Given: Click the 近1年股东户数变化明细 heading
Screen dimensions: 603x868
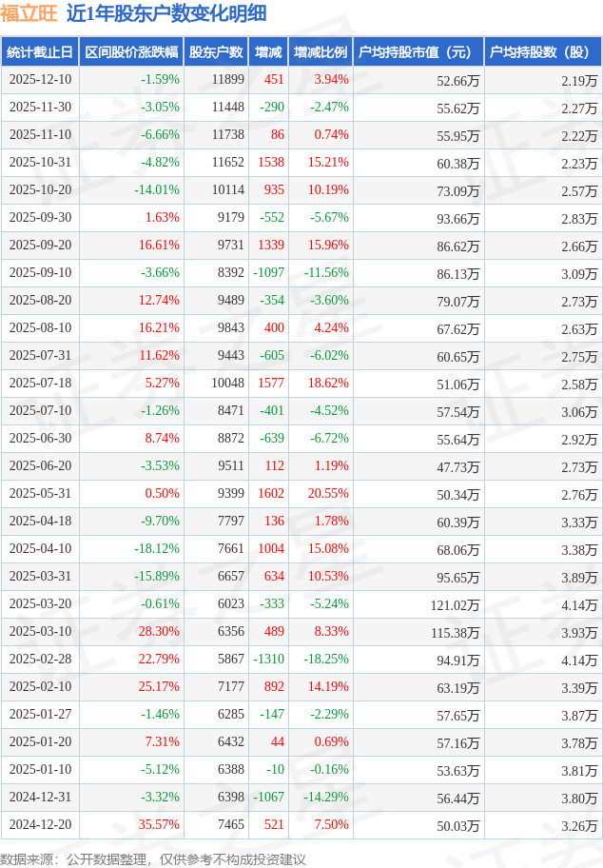Looking at the screenshot, I should [166, 13].
